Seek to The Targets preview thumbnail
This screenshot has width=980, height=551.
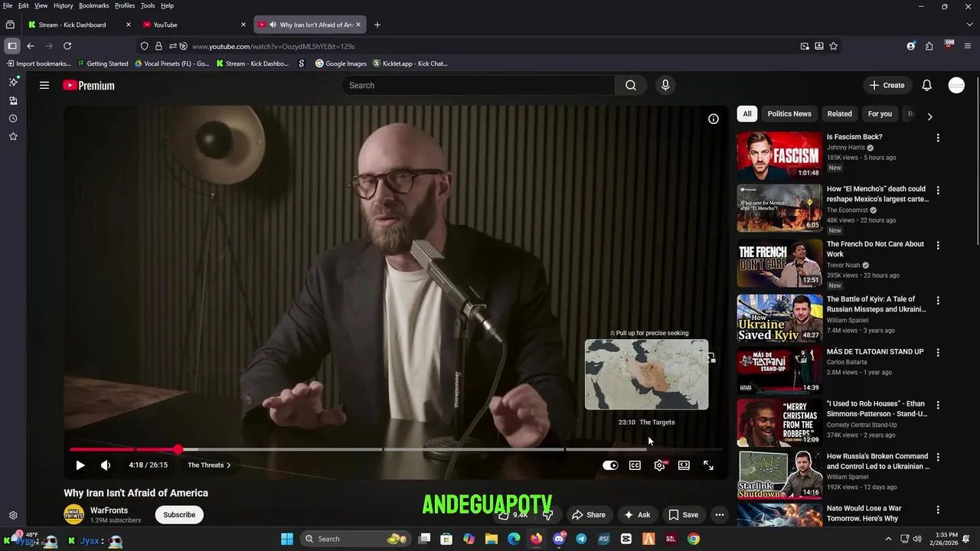pos(646,374)
